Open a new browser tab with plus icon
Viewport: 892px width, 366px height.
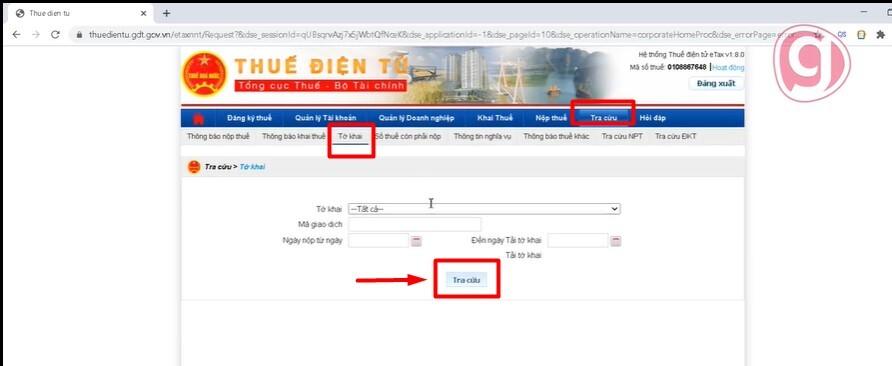(166, 13)
